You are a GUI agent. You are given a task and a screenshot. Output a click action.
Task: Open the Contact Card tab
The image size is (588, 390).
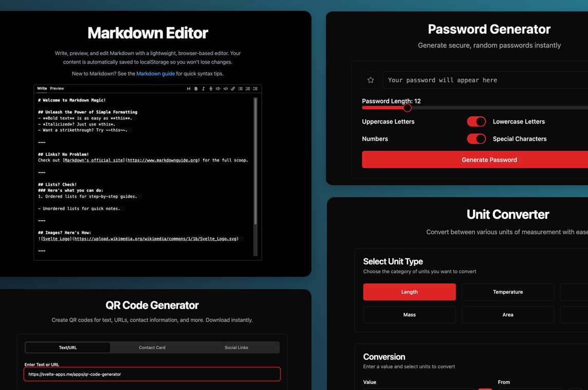(x=152, y=348)
